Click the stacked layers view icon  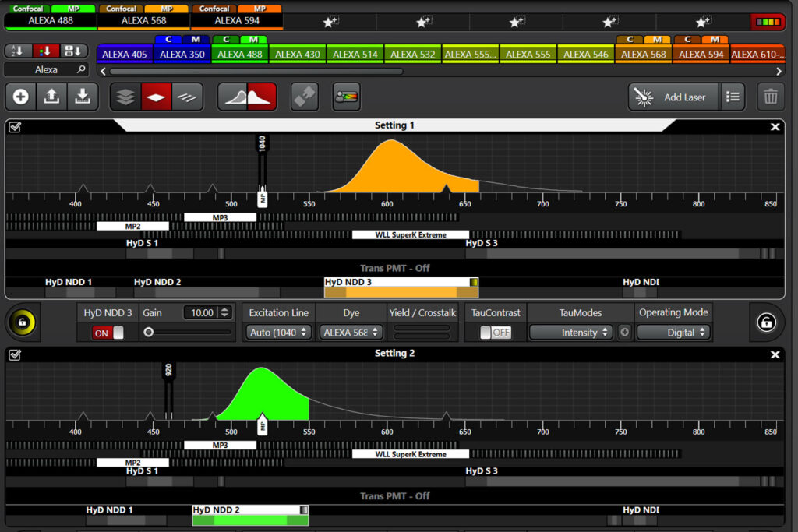pos(125,97)
